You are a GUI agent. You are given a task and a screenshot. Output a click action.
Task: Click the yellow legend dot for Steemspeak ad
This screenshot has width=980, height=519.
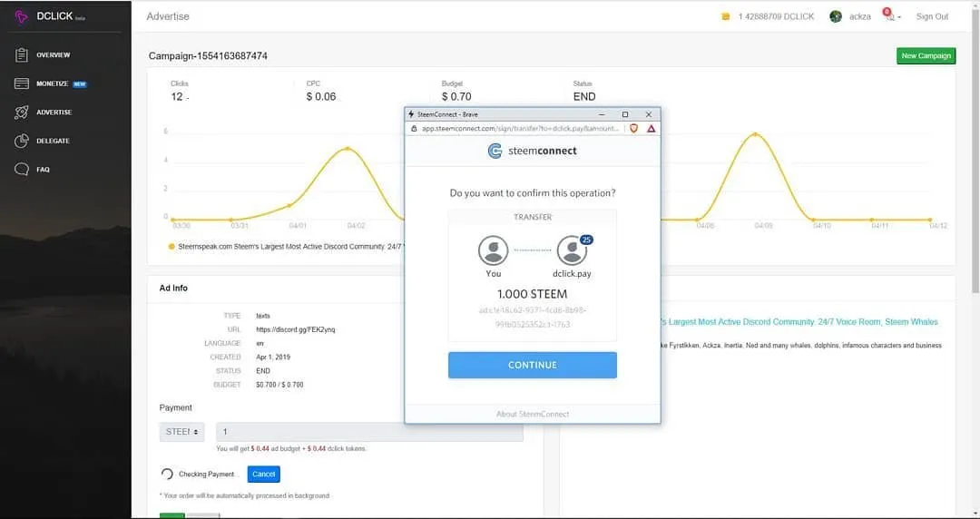point(171,247)
